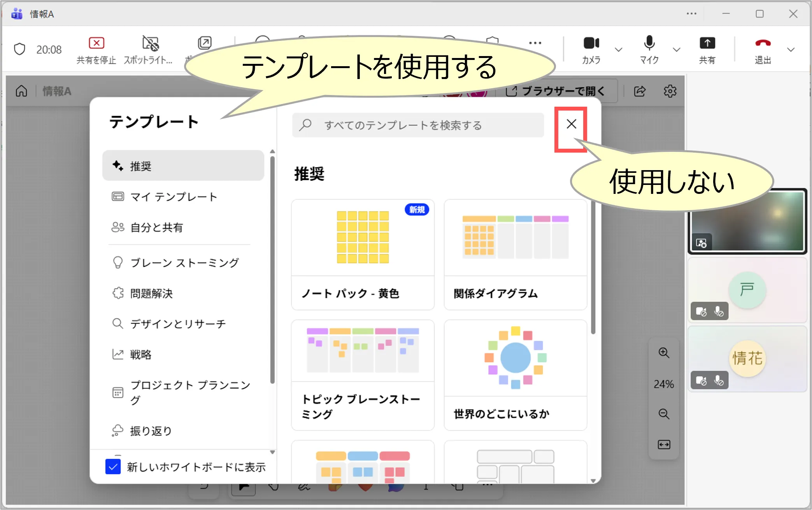
Task: Expand the microphone options chevron
Action: [x=677, y=49]
